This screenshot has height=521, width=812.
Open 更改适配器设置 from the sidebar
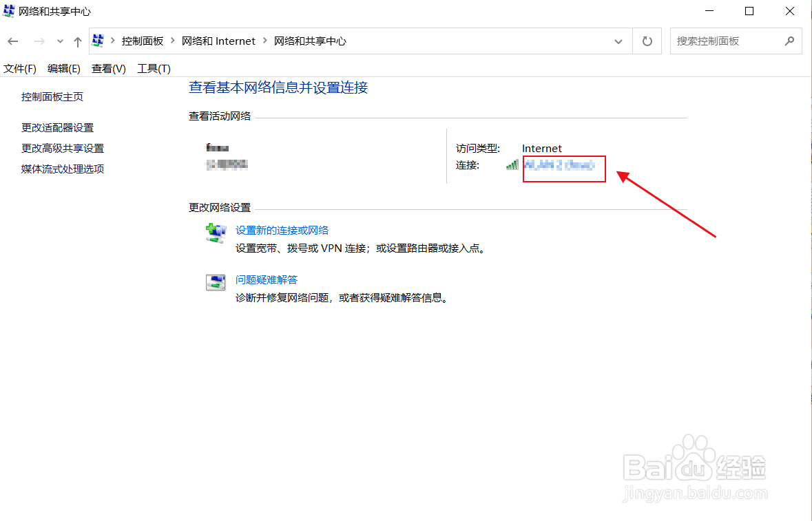pyautogui.click(x=56, y=127)
